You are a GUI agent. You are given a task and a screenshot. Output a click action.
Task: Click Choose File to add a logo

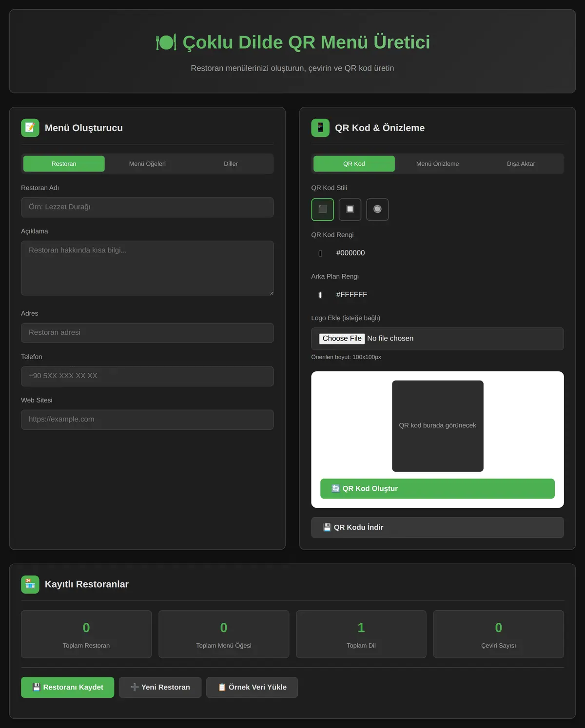tap(342, 339)
